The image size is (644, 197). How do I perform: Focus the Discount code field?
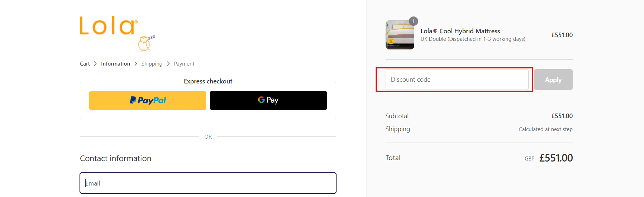[x=457, y=80]
